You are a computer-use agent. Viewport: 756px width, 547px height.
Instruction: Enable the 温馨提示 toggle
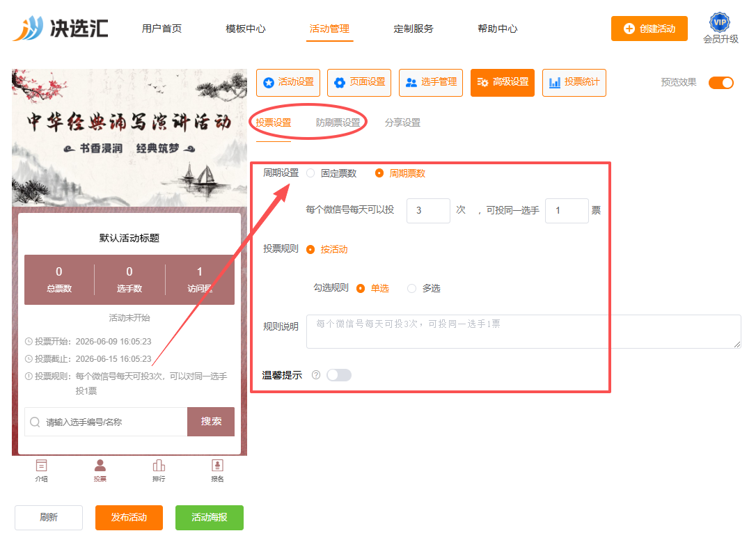coord(339,375)
